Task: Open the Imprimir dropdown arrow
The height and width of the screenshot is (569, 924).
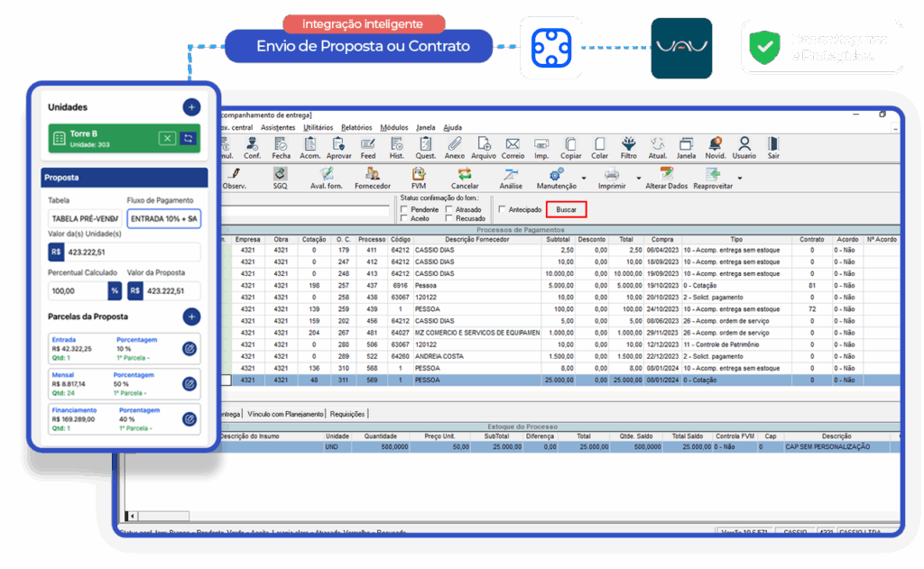Action: coord(638,178)
